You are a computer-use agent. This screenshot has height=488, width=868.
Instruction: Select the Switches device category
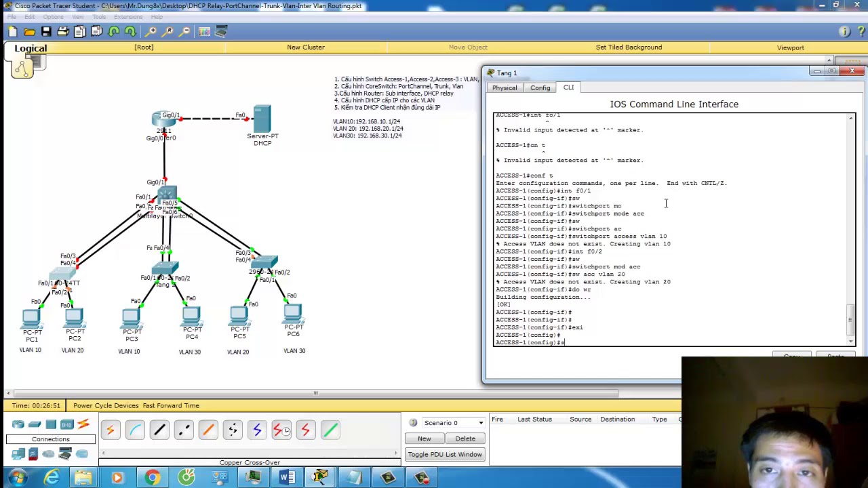click(x=35, y=425)
